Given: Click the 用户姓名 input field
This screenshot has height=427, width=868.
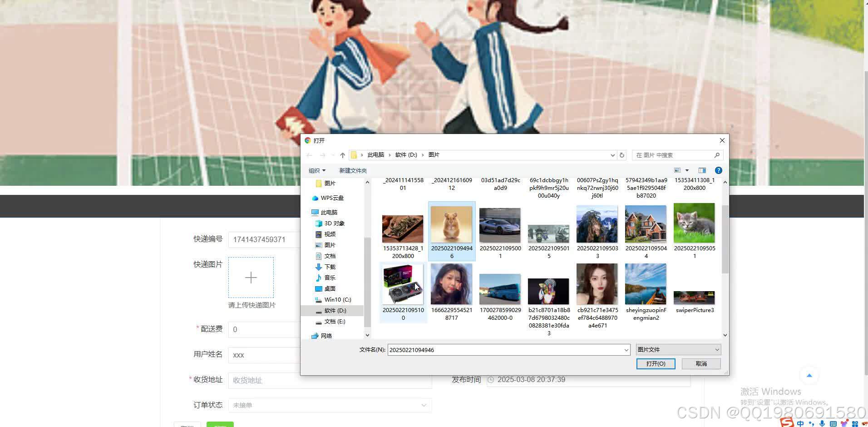Looking at the screenshot, I should point(264,355).
